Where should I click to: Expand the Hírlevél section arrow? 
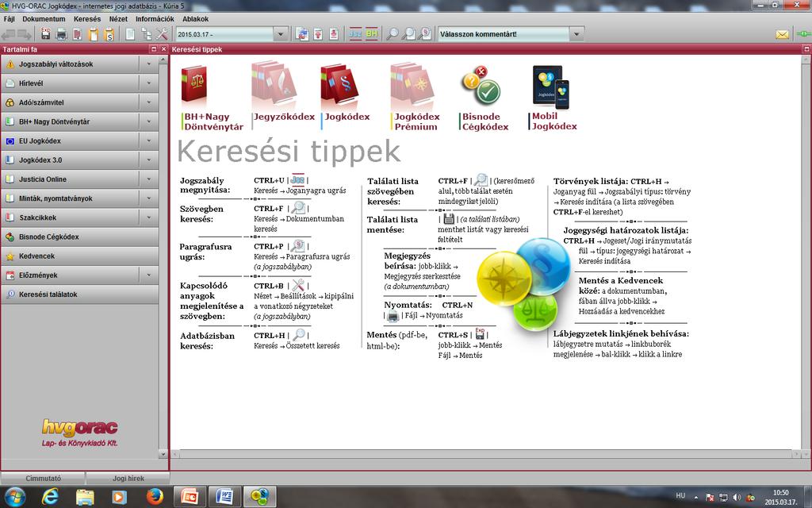[x=149, y=83]
